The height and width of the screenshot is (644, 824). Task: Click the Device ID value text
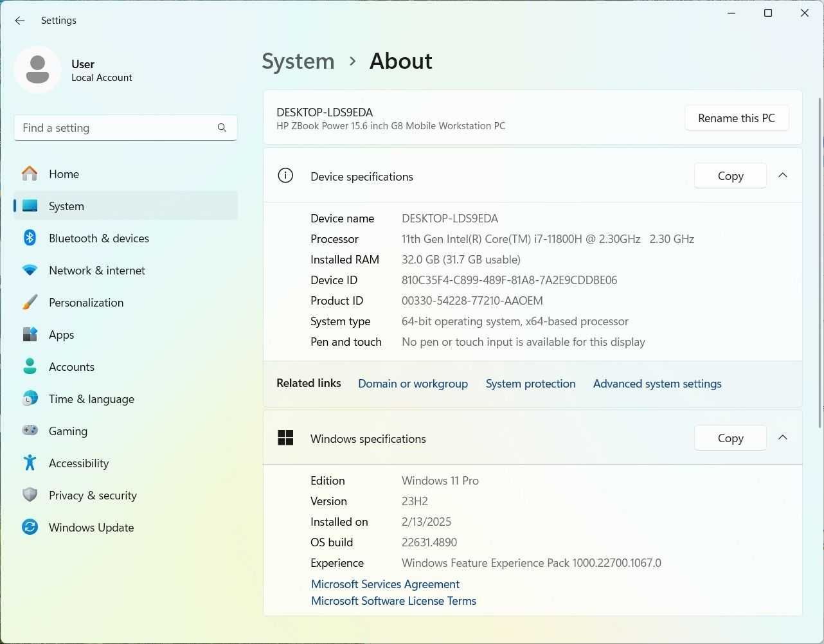tap(509, 280)
